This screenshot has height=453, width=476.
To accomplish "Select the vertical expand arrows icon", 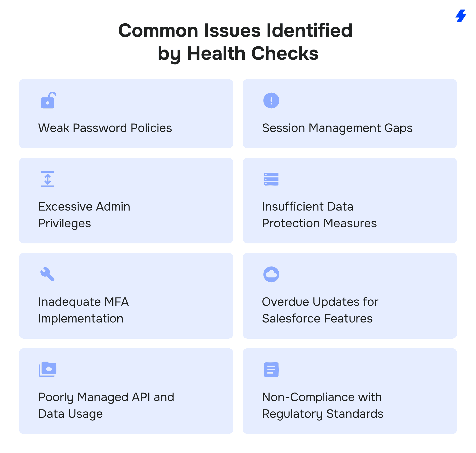I will pos(48,179).
